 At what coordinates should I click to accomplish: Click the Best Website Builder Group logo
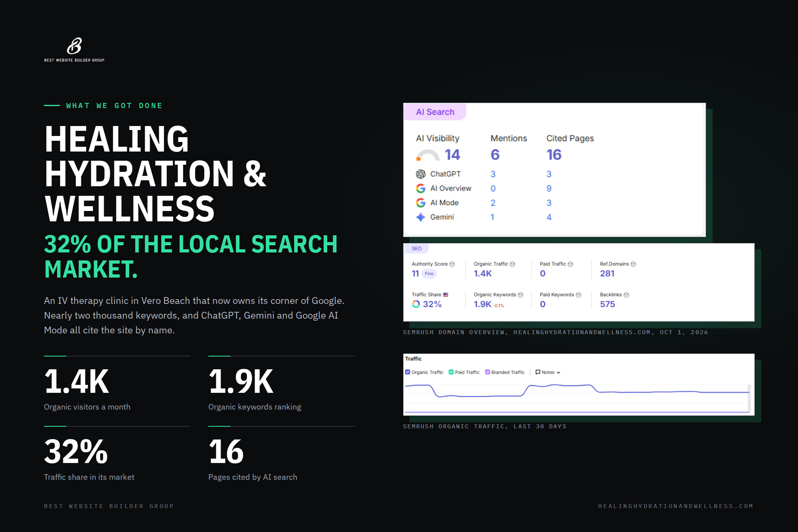74,49
